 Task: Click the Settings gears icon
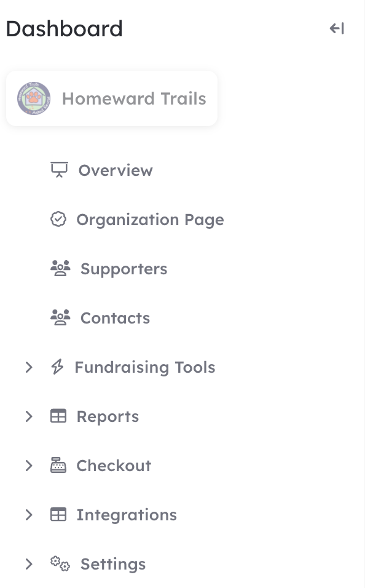[x=60, y=563]
